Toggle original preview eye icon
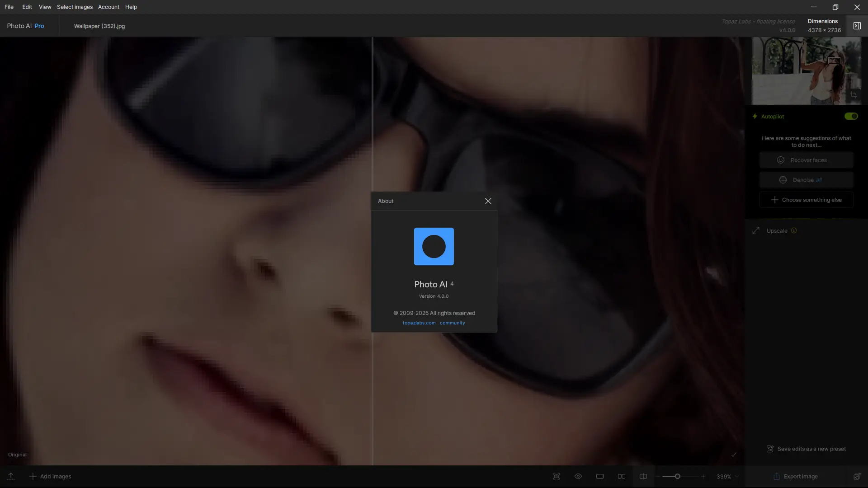The width and height of the screenshot is (868, 488). click(578, 476)
